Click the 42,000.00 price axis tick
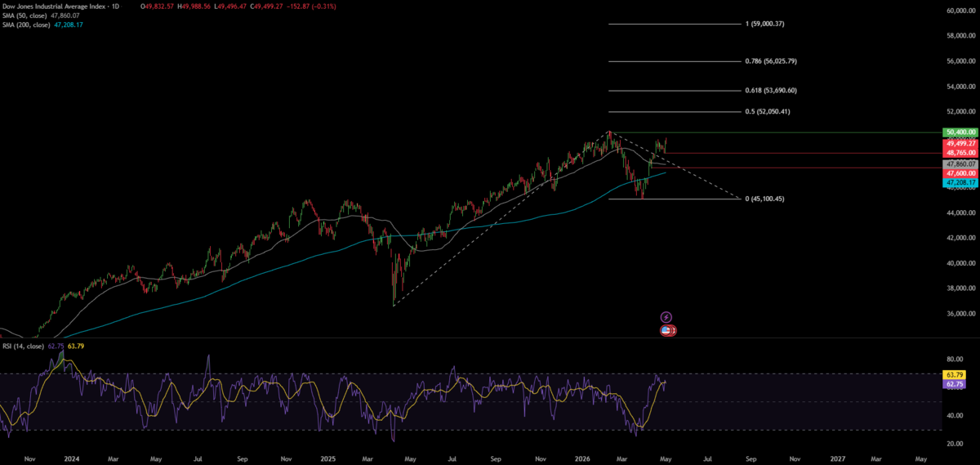This screenshot has height=465, width=980. pos(961,238)
